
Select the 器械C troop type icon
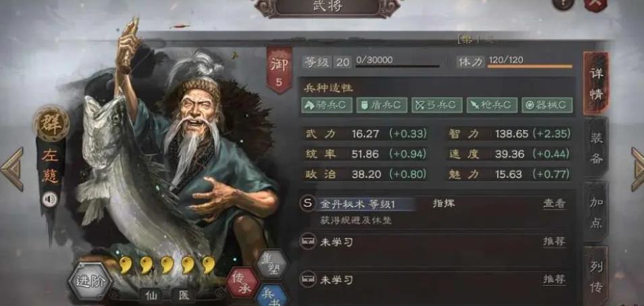(547, 105)
